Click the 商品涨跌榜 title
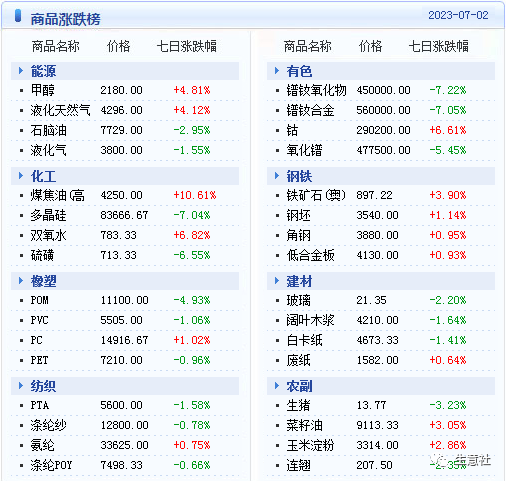 pyautogui.click(x=65, y=19)
